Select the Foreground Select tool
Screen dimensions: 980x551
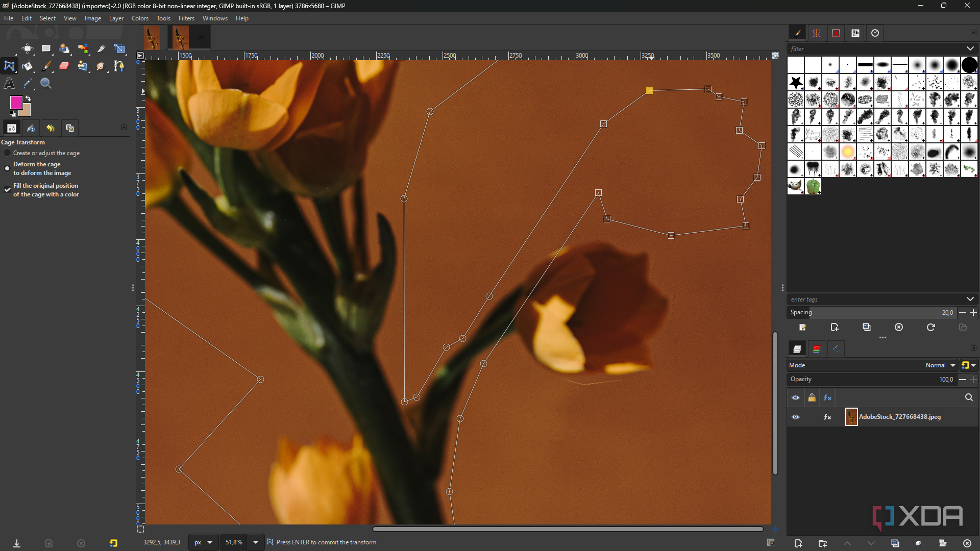(x=64, y=48)
